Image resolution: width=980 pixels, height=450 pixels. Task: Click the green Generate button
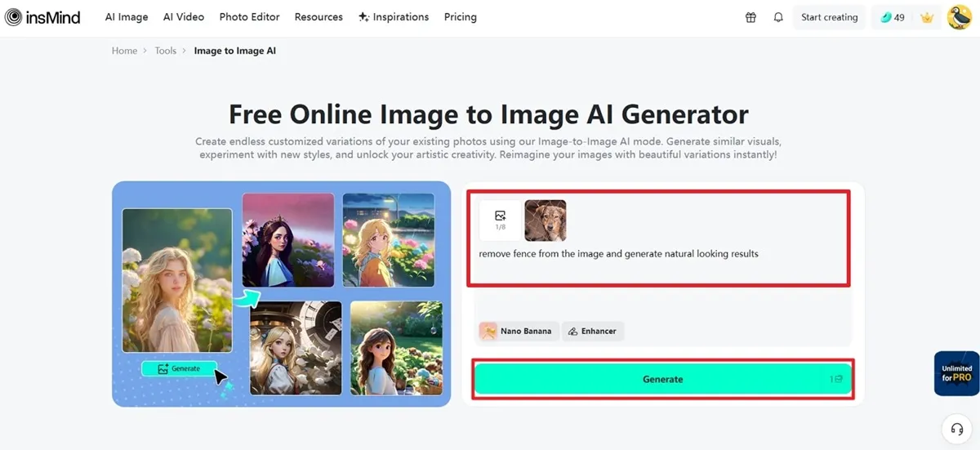[663, 379]
